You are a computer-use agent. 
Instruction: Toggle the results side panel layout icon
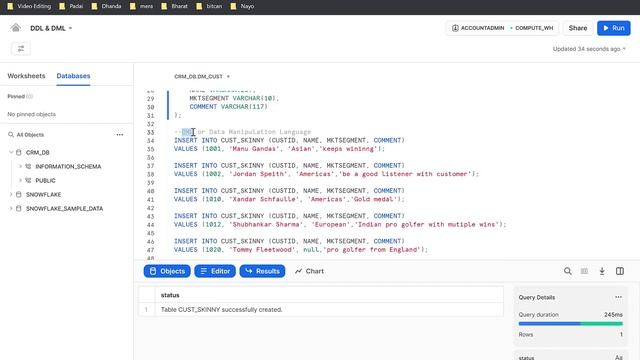(x=620, y=271)
